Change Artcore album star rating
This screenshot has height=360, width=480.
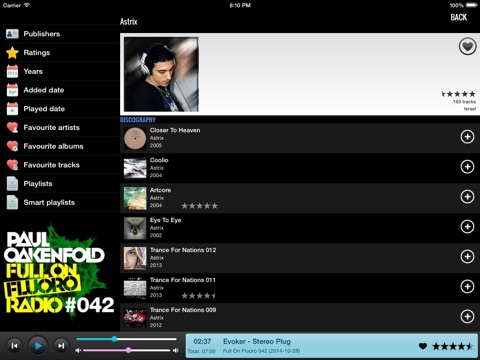click(199, 206)
